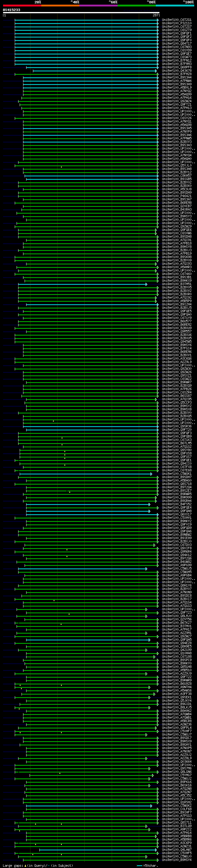Open entry UniRef100_B9S698
197x868 pixels.
[x=177, y=257]
